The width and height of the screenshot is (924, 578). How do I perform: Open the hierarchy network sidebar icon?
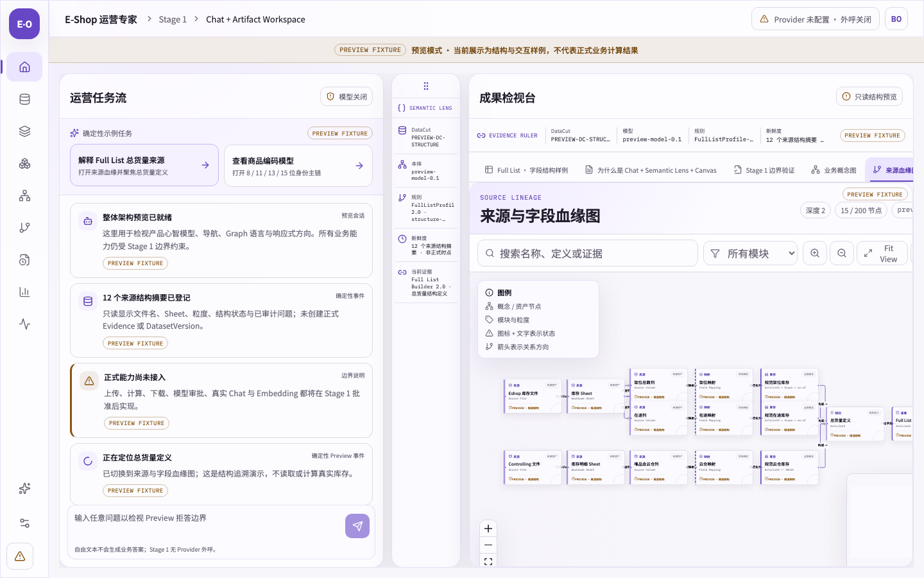coord(24,195)
